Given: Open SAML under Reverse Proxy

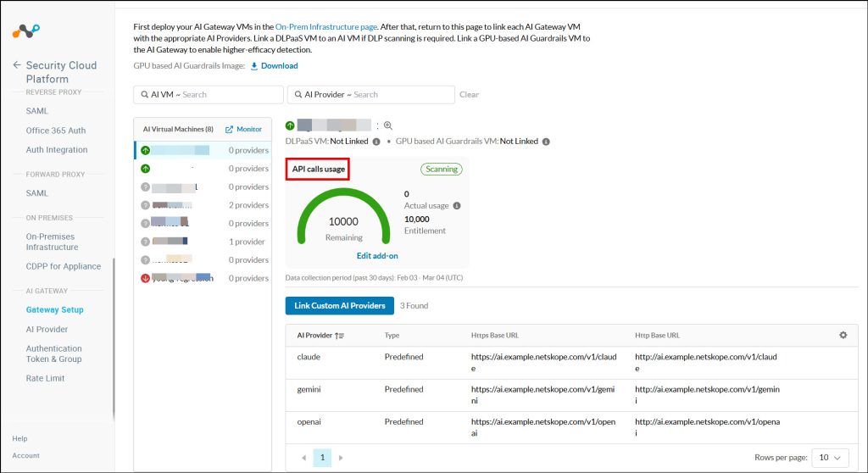Looking at the screenshot, I should [x=37, y=111].
